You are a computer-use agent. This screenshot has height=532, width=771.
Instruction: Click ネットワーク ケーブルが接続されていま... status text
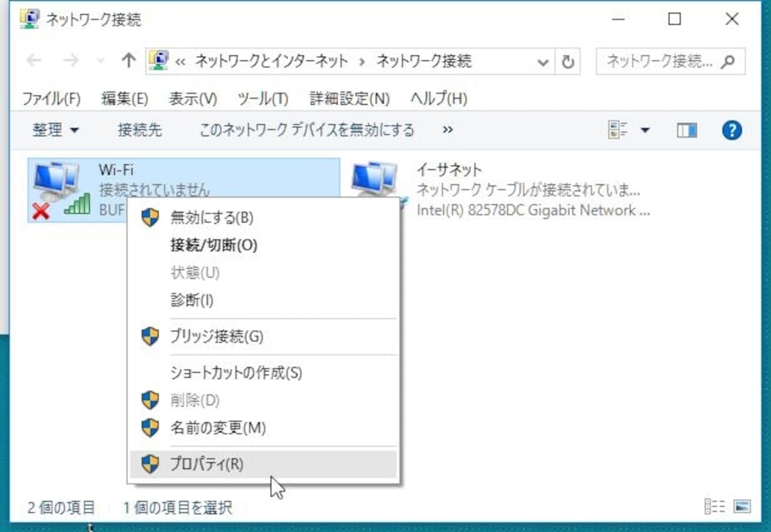coord(528,190)
